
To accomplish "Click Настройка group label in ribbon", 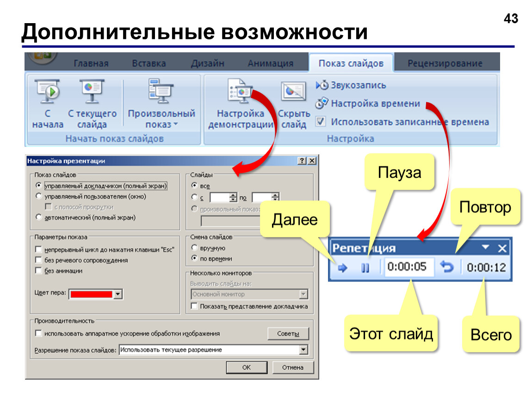I will (x=351, y=138).
